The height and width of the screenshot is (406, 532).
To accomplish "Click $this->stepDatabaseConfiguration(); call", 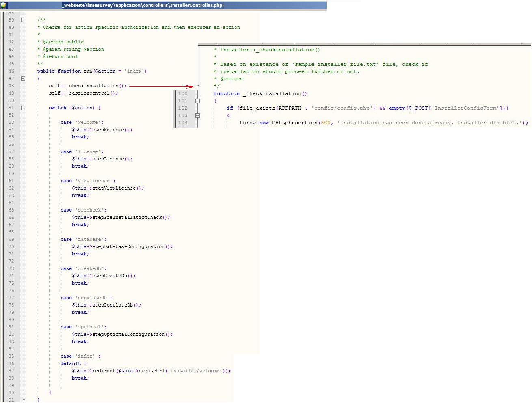I will click(x=122, y=246).
